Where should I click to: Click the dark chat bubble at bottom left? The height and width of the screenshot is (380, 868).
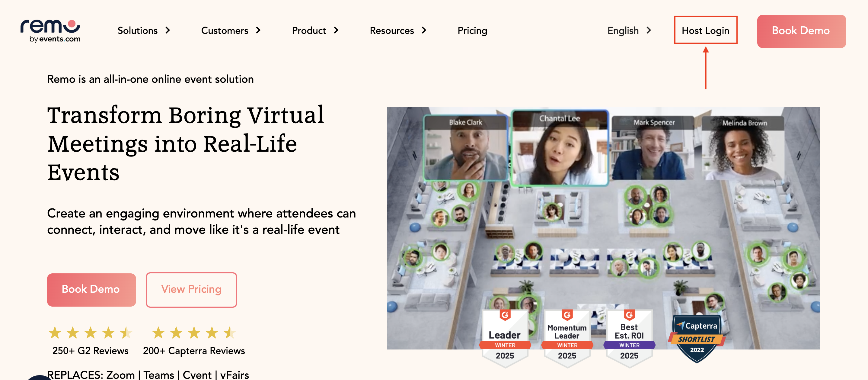[x=40, y=377]
